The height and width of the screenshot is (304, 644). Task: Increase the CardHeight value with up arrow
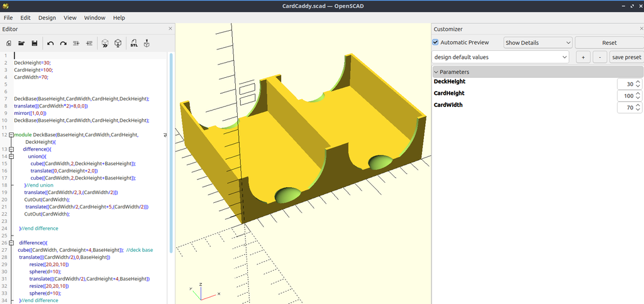point(638,94)
